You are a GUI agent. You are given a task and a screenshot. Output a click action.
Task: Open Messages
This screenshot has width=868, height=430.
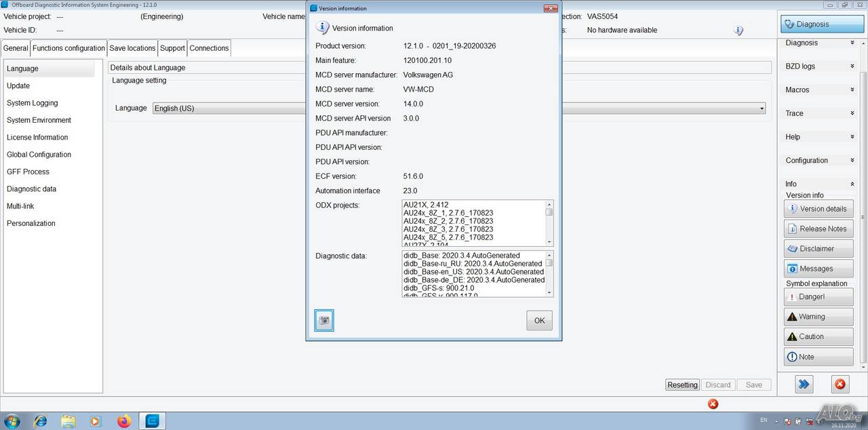coord(818,269)
